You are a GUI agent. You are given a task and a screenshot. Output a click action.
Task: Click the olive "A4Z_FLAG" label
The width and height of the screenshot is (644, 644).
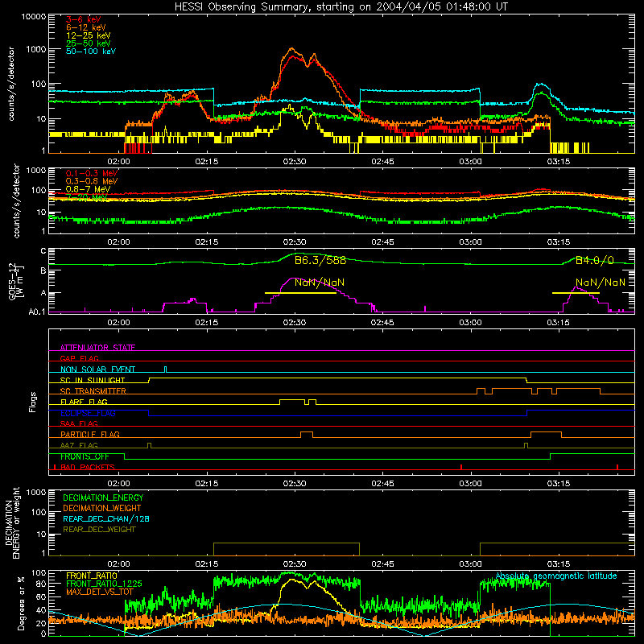(79, 446)
